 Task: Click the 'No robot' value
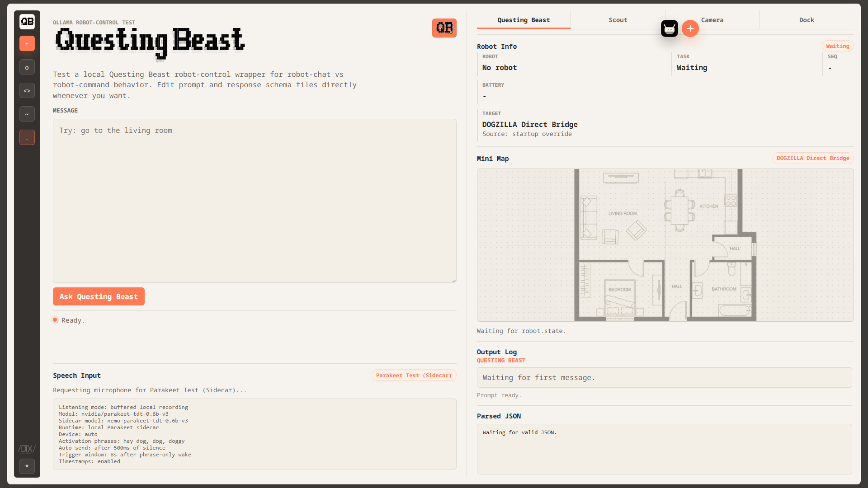tap(500, 68)
